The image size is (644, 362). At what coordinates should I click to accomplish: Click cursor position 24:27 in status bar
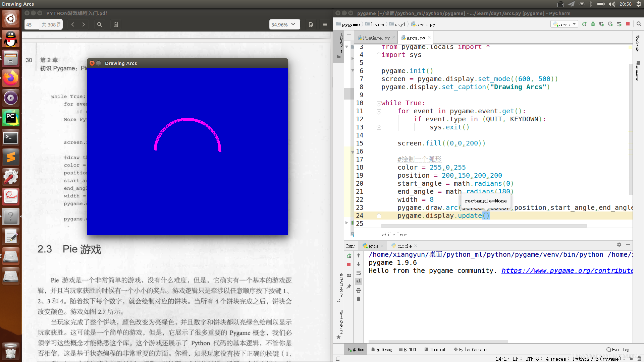coord(502,359)
